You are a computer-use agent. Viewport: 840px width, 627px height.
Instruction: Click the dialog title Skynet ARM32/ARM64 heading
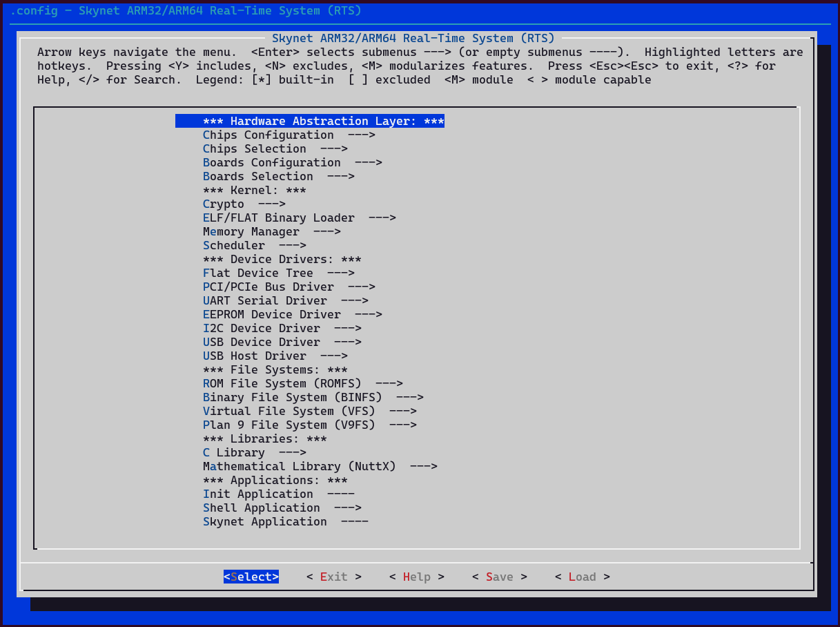[x=413, y=38]
